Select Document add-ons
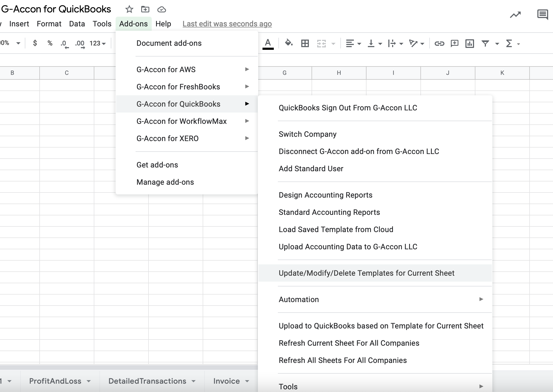 [187, 43]
